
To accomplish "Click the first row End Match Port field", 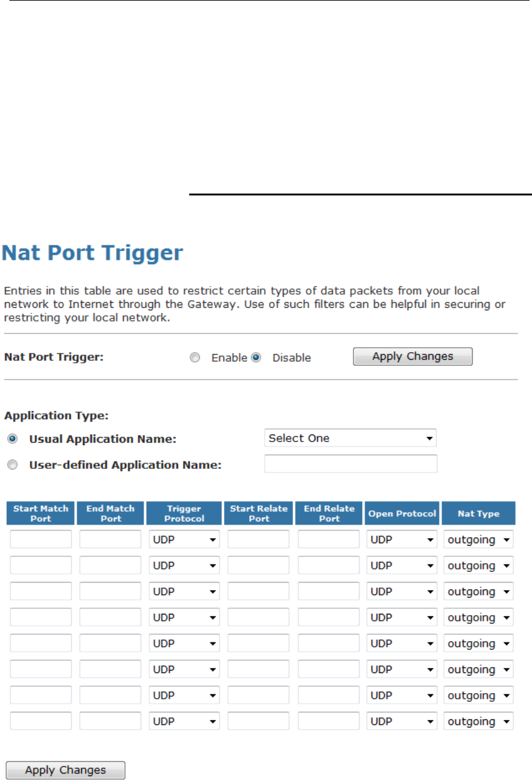I will [x=111, y=539].
